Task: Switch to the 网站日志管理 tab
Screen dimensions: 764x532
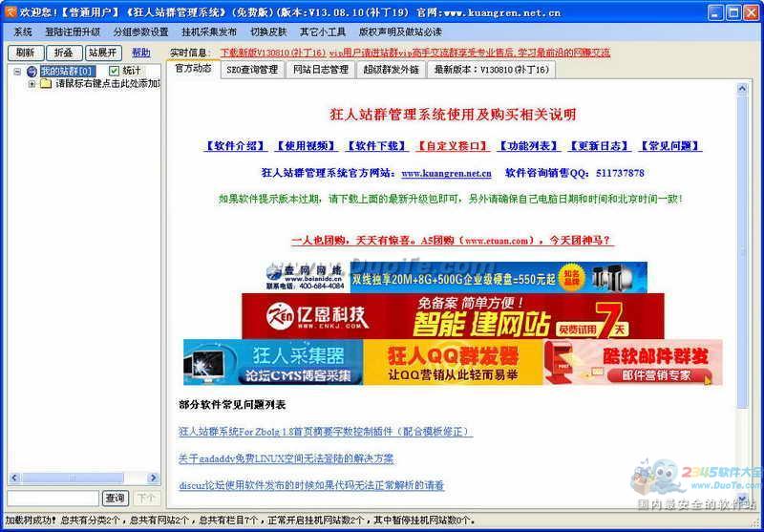Action: pyautogui.click(x=321, y=69)
